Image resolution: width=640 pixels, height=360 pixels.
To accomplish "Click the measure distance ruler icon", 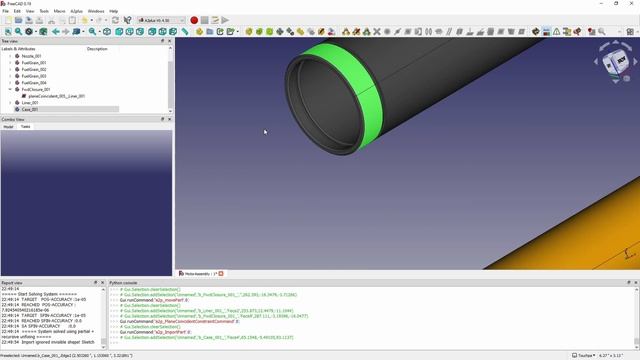I will [x=185, y=31].
